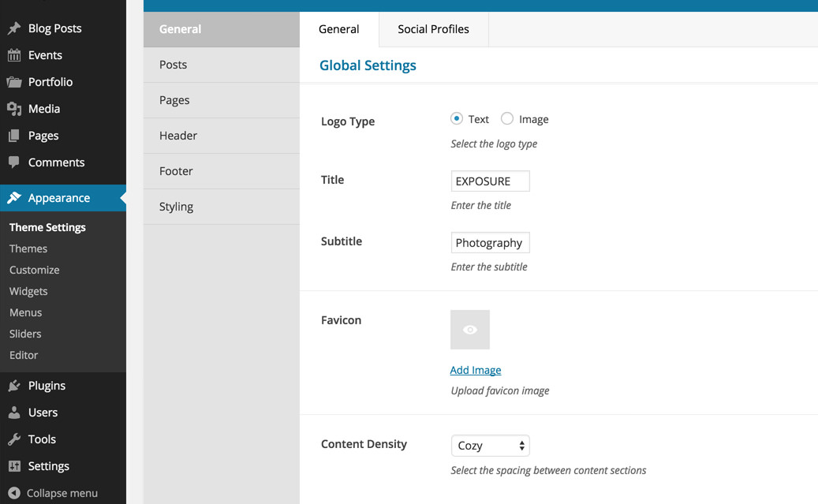818x504 pixels.
Task: Open Customize under Appearance
Action: click(35, 271)
